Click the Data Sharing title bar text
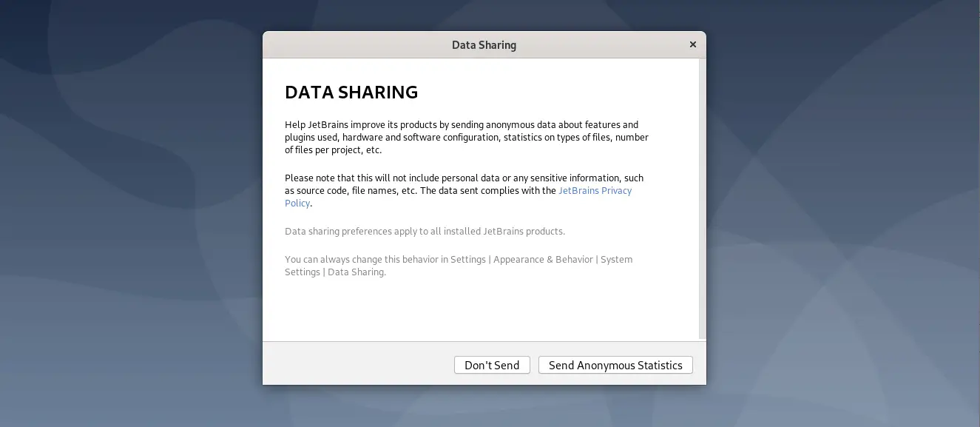Screen dimensions: 980x427 [x=484, y=44]
